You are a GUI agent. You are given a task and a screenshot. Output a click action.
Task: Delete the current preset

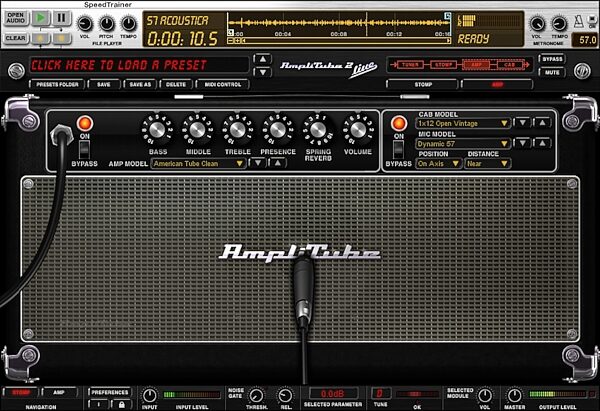tap(176, 84)
